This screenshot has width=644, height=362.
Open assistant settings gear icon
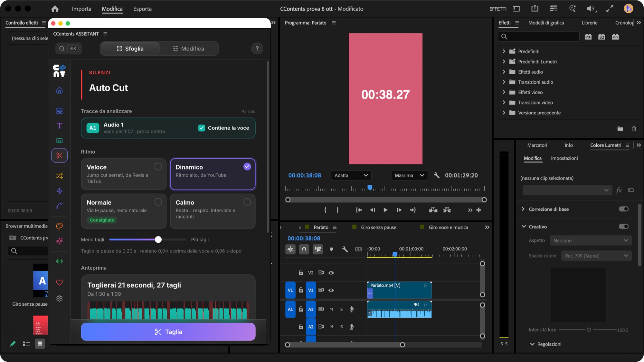click(x=59, y=298)
